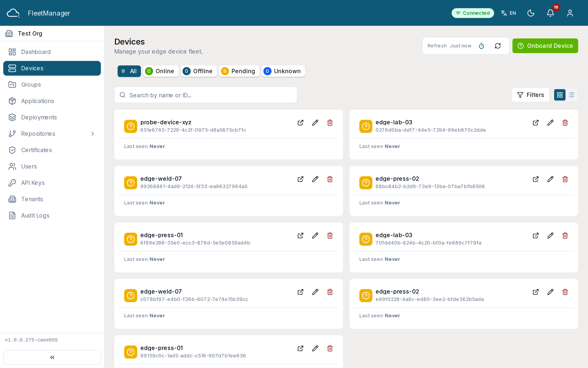Viewport: 588px width, 368px height.
Task: Delete probe-device-xyz device
Action: coord(330,123)
